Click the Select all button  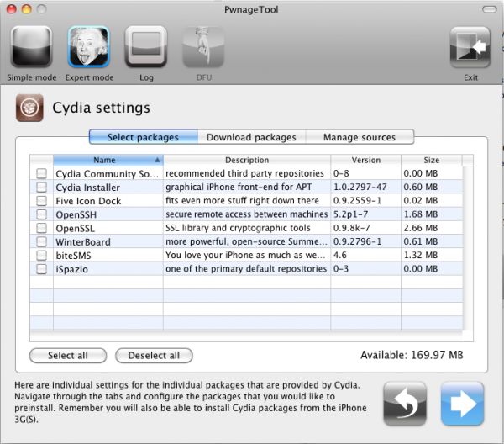[x=68, y=356]
